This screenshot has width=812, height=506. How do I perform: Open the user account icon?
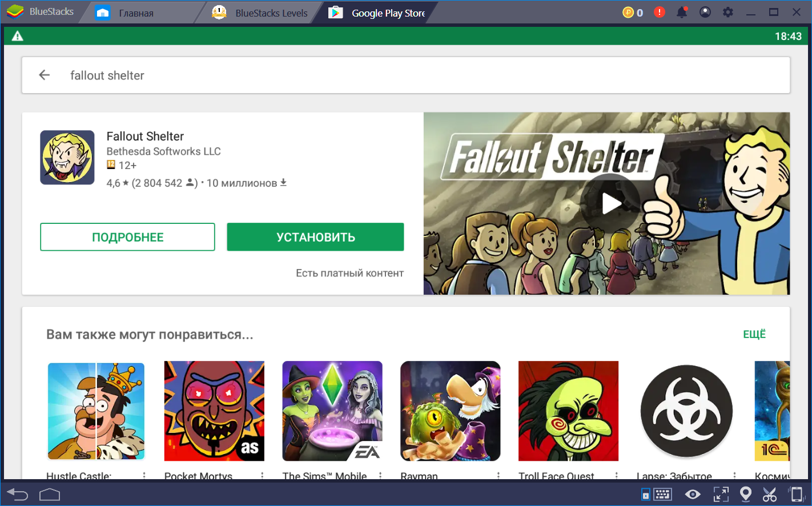tap(705, 12)
